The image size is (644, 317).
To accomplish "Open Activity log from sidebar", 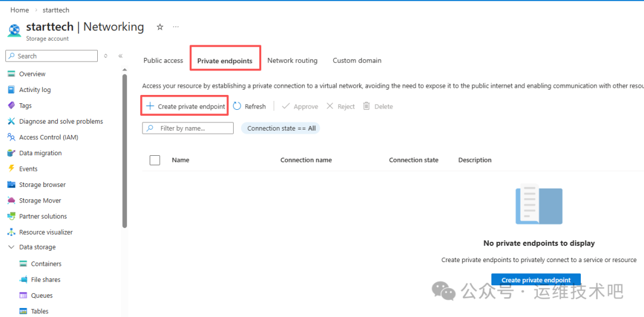I will (x=35, y=90).
